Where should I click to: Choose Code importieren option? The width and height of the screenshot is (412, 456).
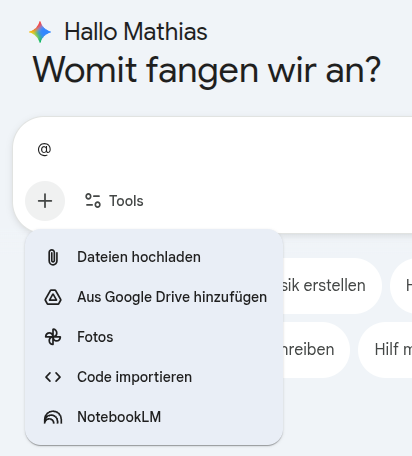click(x=154, y=377)
